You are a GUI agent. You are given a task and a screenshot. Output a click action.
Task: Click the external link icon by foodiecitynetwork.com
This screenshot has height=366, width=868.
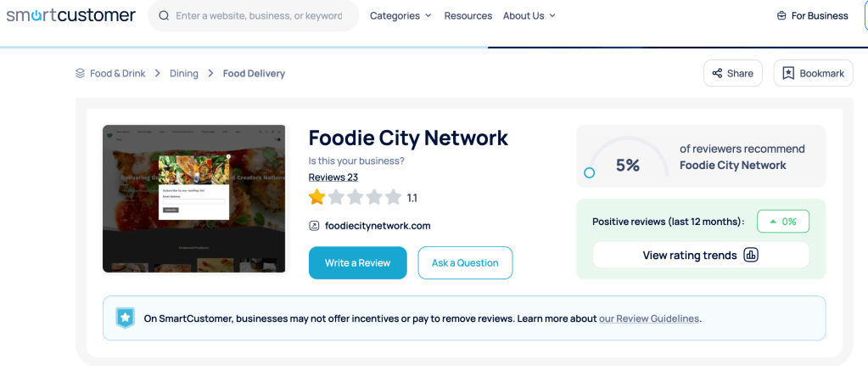pyautogui.click(x=314, y=226)
